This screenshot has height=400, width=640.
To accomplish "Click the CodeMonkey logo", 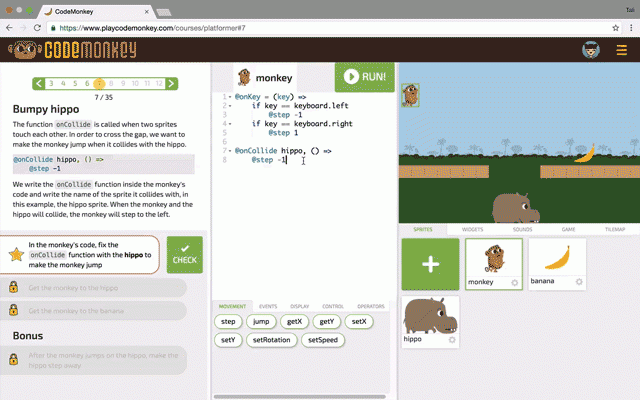I will pos(72,50).
